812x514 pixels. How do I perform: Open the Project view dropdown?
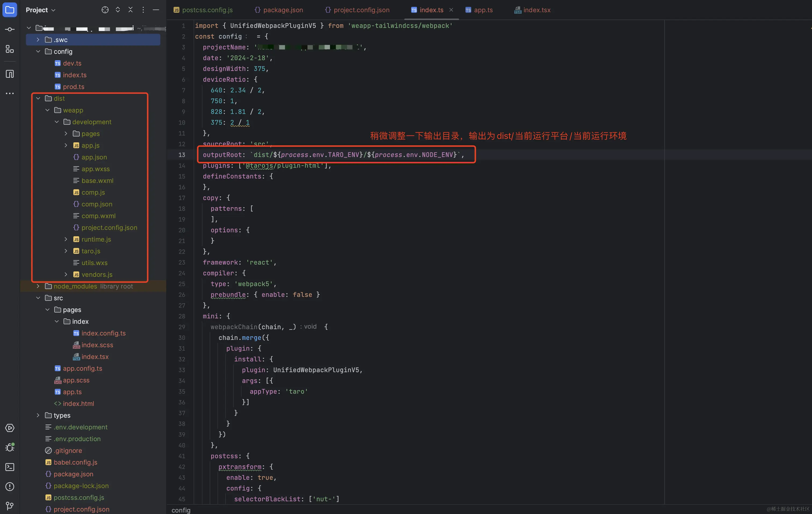pos(40,10)
